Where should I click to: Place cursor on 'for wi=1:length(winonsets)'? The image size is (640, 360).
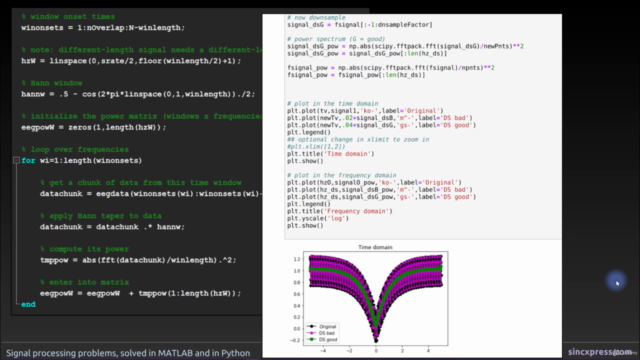coord(82,160)
